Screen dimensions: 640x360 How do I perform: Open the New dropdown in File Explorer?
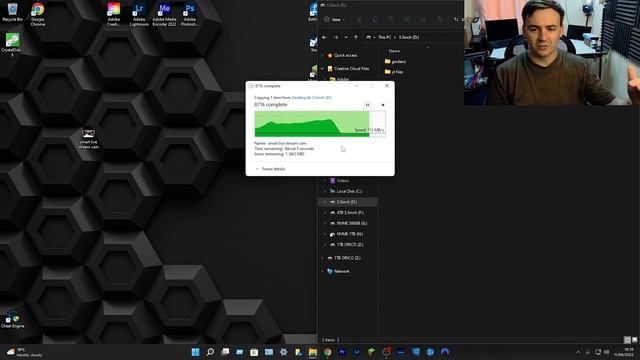tap(334, 19)
